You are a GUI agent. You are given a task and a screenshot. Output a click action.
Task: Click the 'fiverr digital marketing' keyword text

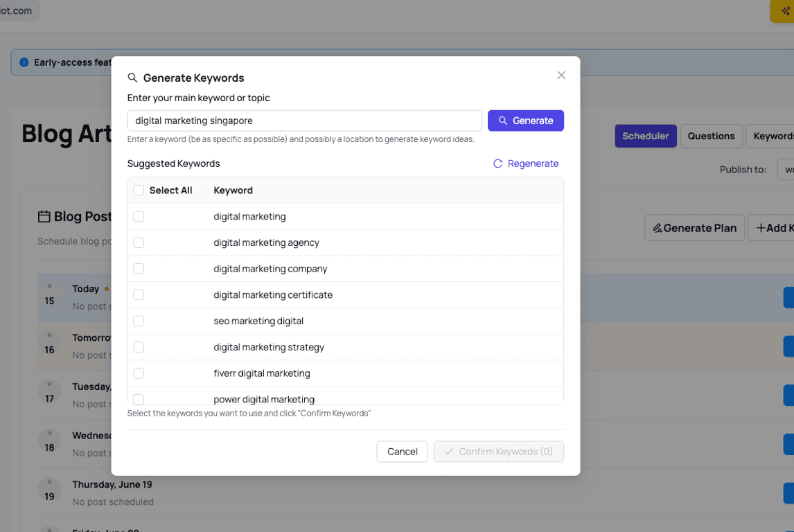pos(262,373)
